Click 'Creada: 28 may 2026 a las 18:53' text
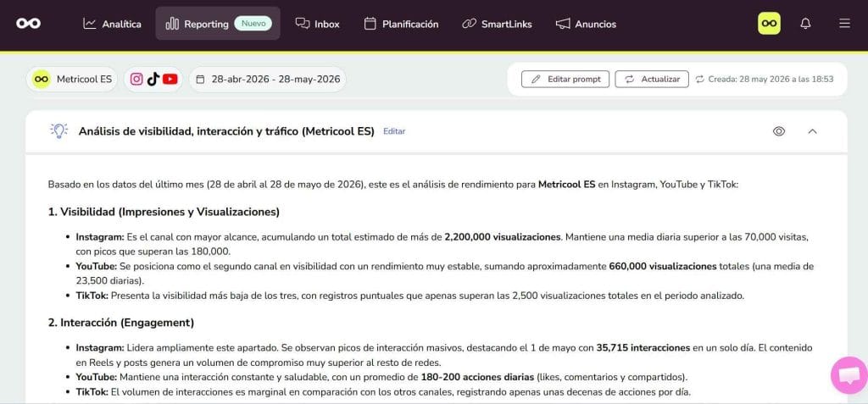This screenshot has width=868, height=404. pos(771,79)
